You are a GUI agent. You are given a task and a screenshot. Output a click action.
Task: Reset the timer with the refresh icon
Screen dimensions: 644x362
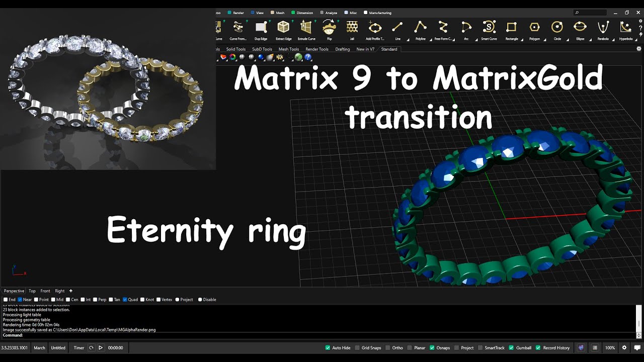pos(91,347)
